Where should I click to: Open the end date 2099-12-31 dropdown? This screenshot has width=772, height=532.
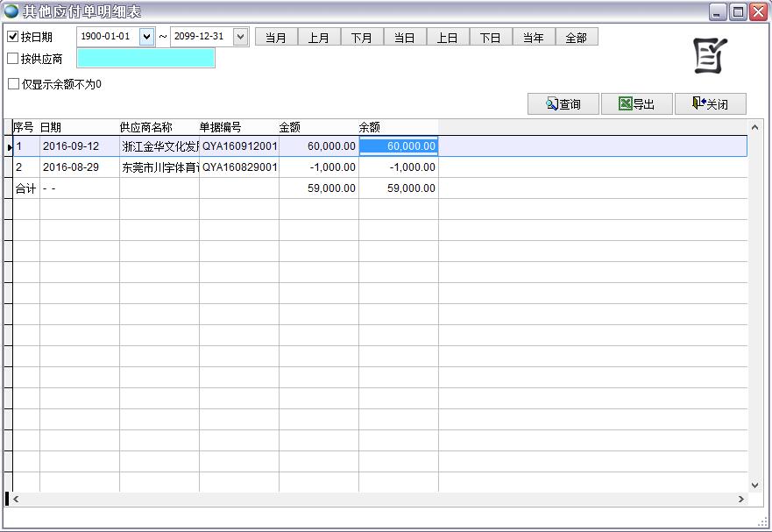point(240,37)
